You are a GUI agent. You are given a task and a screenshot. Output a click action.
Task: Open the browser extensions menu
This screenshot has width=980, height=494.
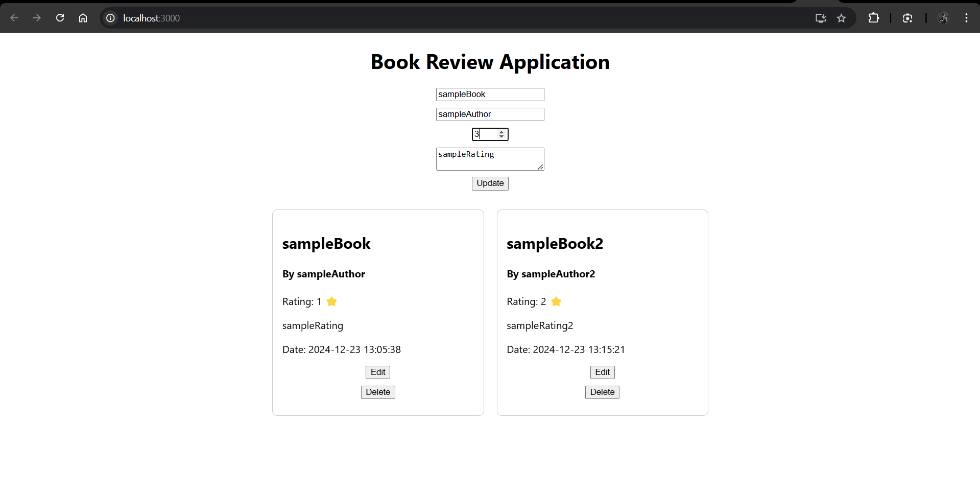point(874,18)
